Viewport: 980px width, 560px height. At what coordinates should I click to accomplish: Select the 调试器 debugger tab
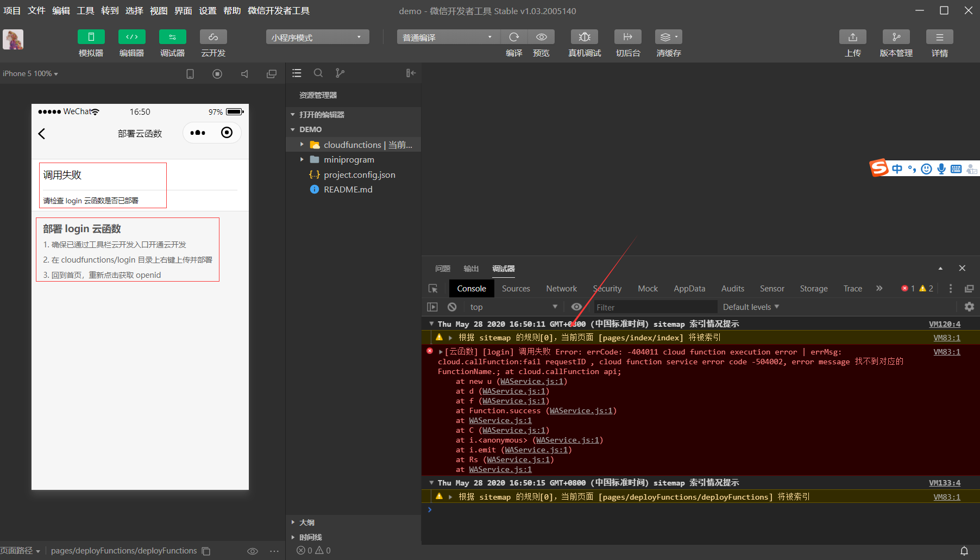(x=504, y=269)
